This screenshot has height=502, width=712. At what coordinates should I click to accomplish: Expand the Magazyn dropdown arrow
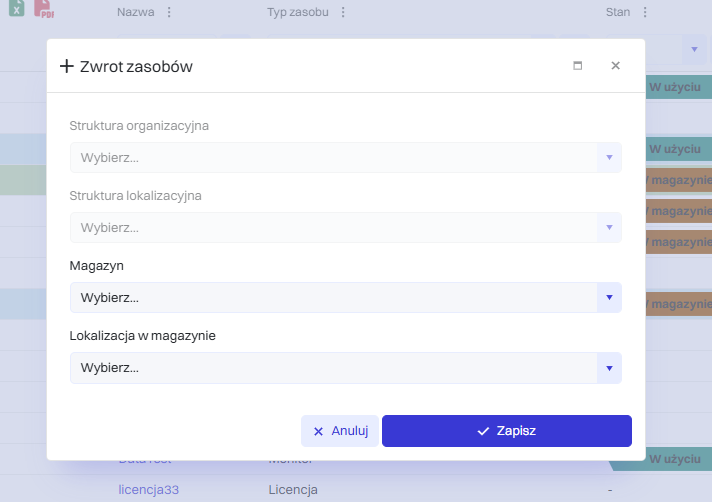(x=609, y=298)
